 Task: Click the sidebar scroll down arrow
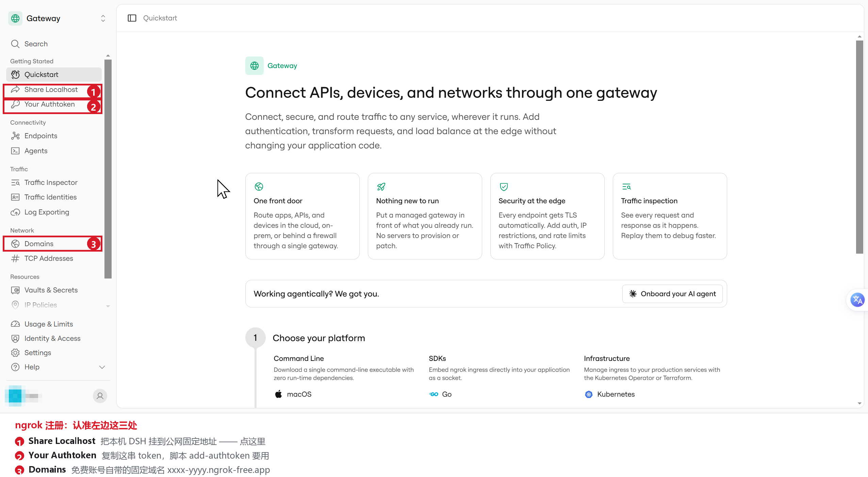click(x=108, y=306)
